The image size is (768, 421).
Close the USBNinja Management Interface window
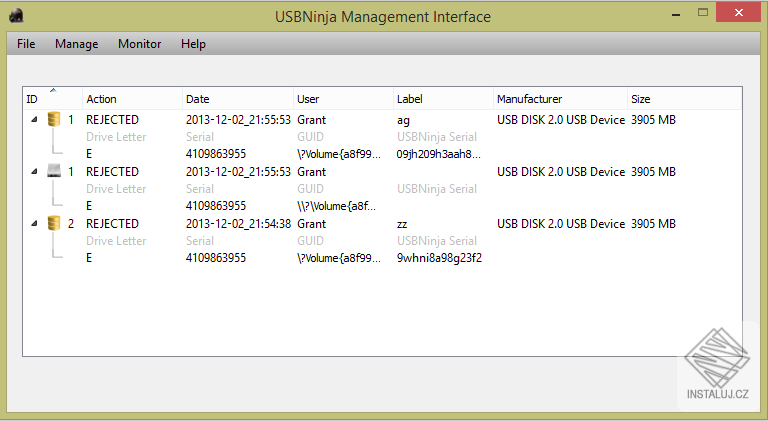pyautogui.click(x=738, y=13)
